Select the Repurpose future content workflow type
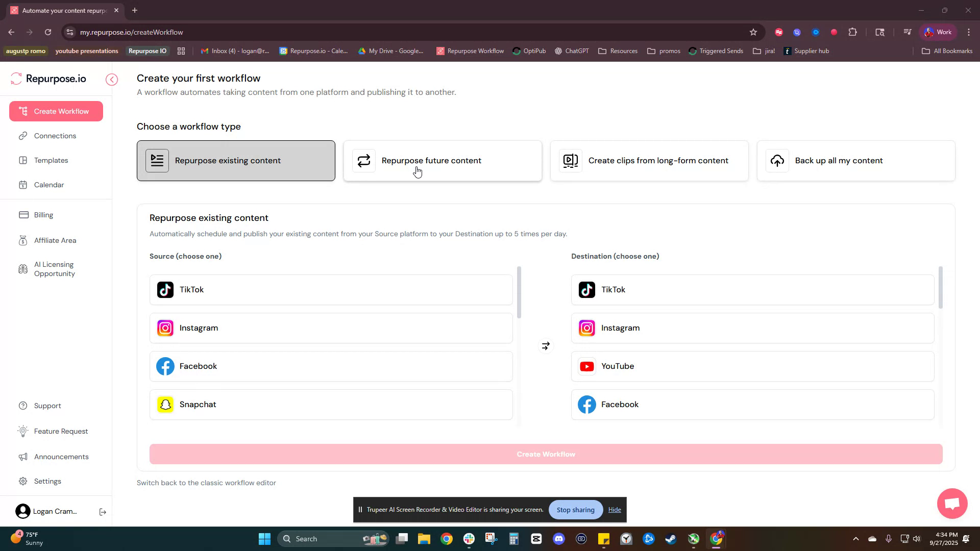This screenshot has width=980, height=551. [x=442, y=160]
